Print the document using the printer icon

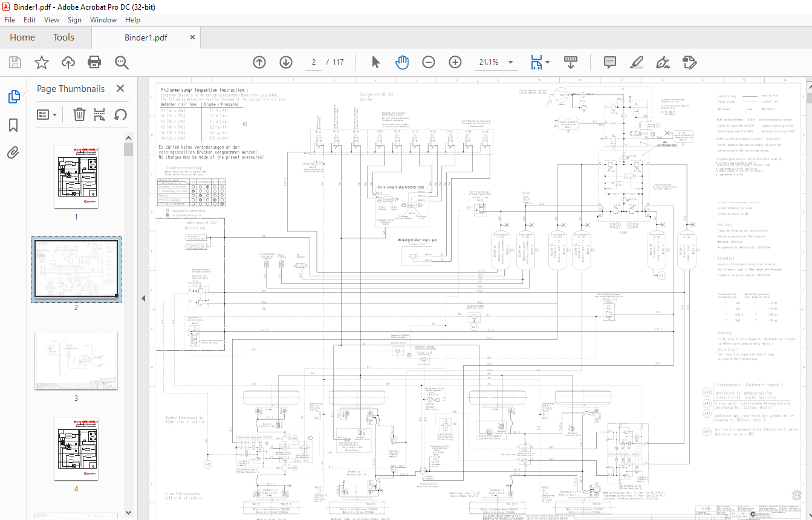coord(94,62)
